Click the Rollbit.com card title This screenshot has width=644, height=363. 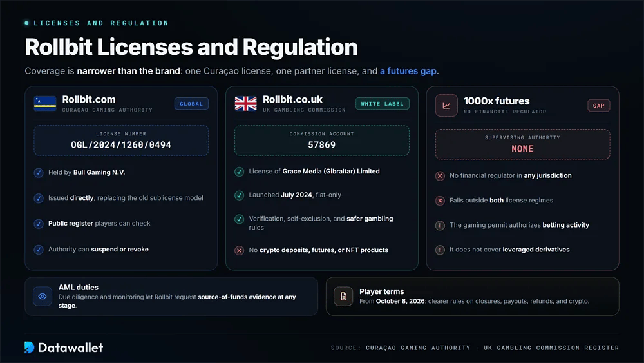(x=89, y=99)
